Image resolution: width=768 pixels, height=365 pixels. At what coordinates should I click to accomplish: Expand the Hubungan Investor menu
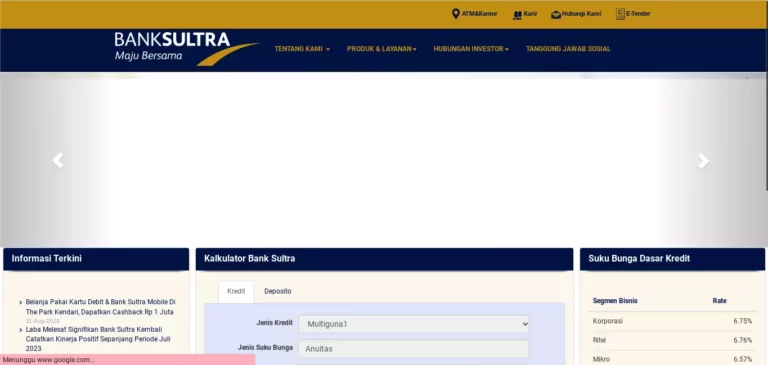[x=471, y=49]
